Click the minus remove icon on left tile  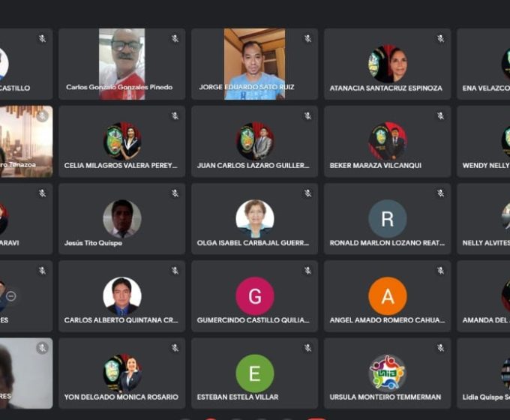11,296
